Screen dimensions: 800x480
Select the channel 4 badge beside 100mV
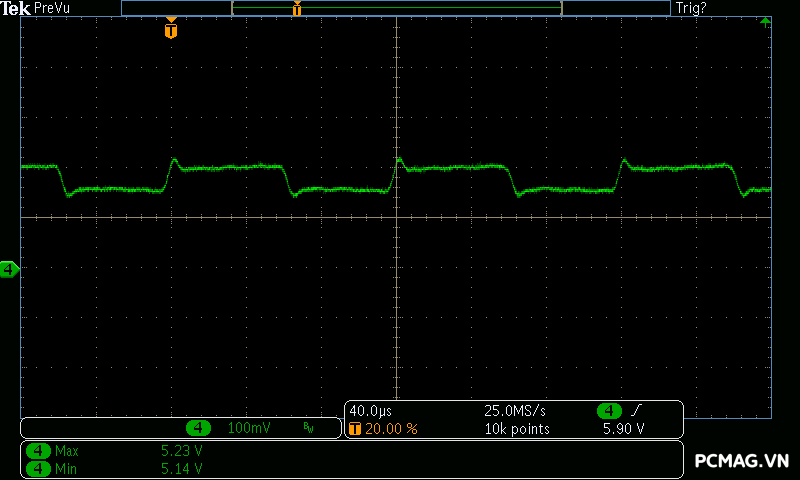point(198,427)
